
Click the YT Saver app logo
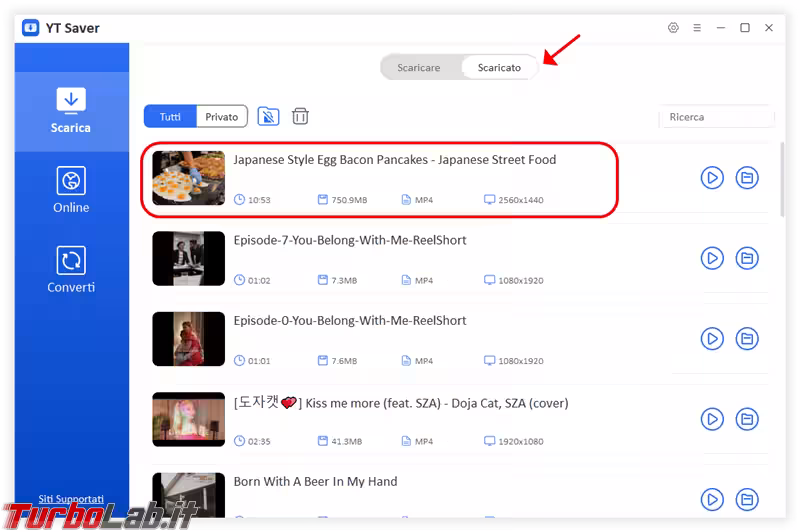tap(31, 28)
